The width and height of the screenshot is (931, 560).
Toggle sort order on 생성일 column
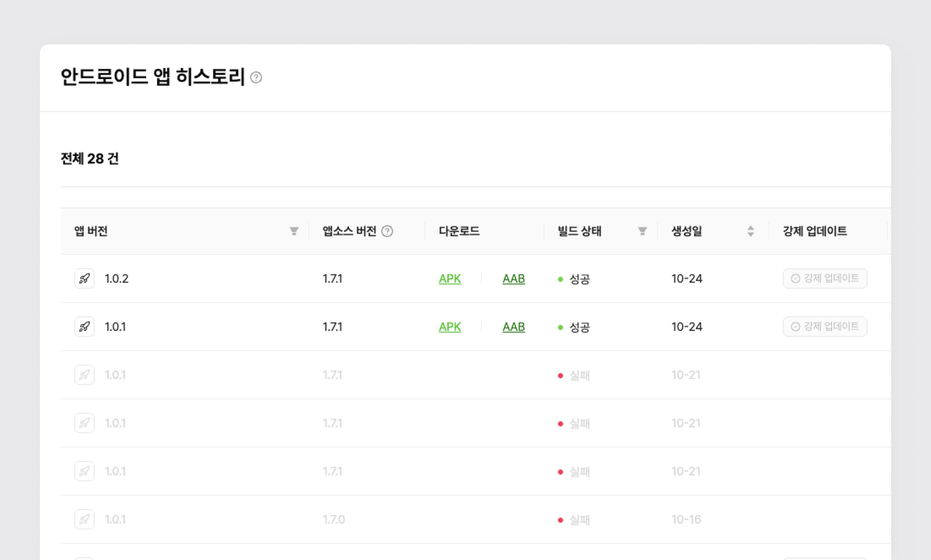click(x=751, y=231)
